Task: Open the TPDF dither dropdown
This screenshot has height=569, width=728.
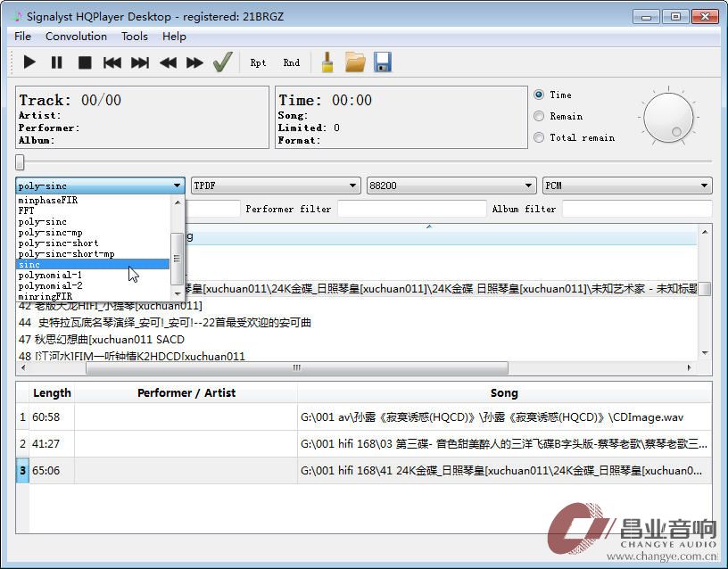Action: tap(277, 186)
